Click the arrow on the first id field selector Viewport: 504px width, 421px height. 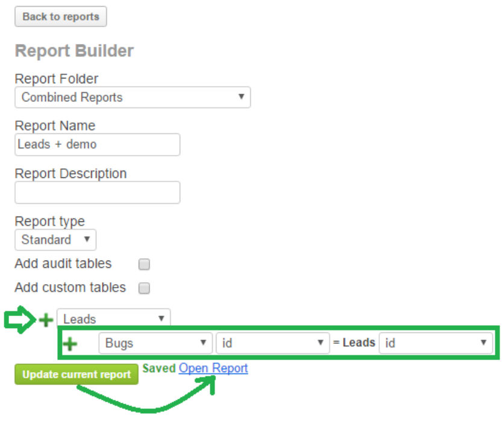click(x=320, y=343)
